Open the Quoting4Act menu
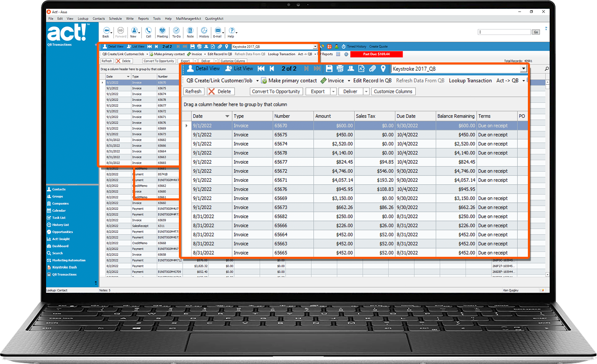Image resolution: width=597 pixels, height=364 pixels. point(214,18)
